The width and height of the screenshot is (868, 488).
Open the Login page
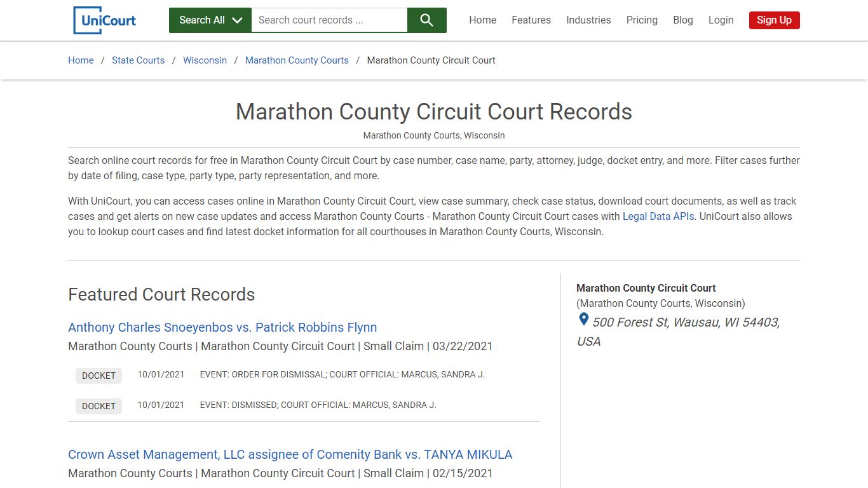pyautogui.click(x=721, y=20)
